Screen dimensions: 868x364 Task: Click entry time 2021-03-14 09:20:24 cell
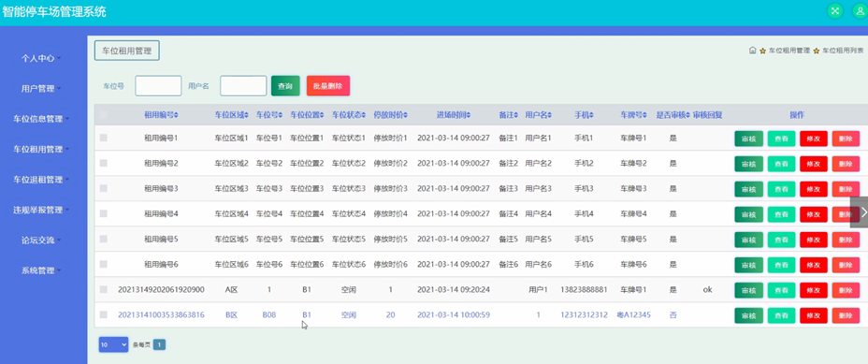(454, 289)
